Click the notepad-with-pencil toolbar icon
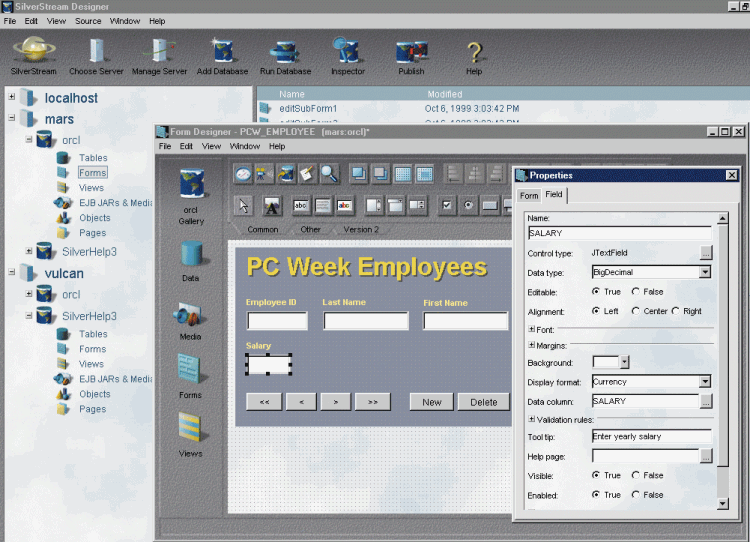The width and height of the screenshot is (750, 542). pyautogui.click(x=307, y=174)
